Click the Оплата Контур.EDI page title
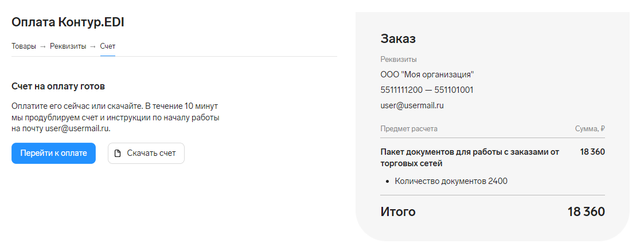 coord(68,22)
